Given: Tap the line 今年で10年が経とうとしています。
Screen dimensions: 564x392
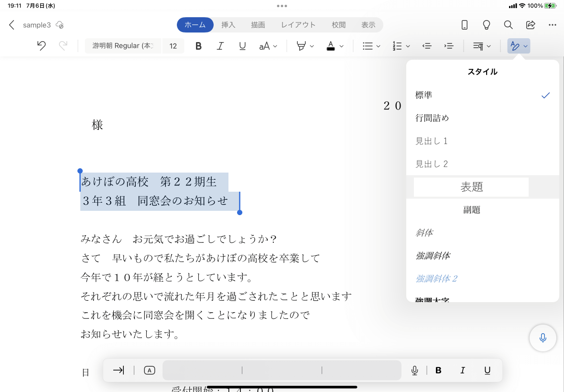Looking at the screenshot, I should (x=167, y=277).
